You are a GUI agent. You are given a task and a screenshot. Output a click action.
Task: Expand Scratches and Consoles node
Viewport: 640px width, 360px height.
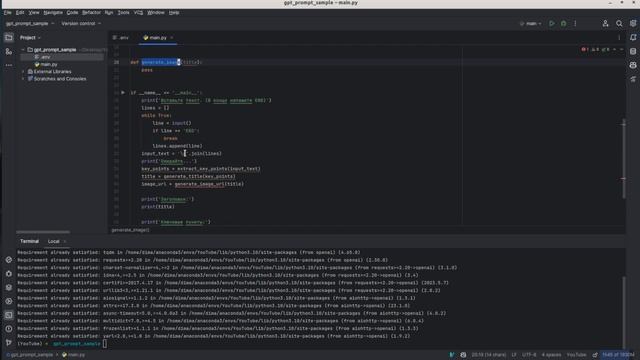(x=23, y=79)
